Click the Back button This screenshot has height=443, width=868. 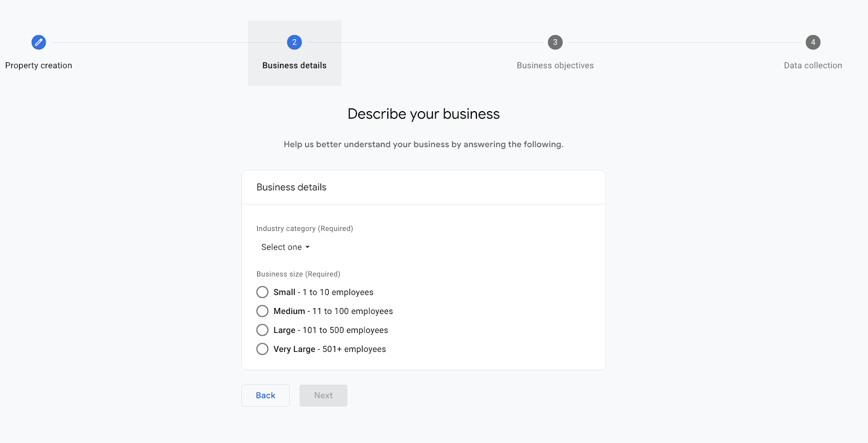pos(265,396)
